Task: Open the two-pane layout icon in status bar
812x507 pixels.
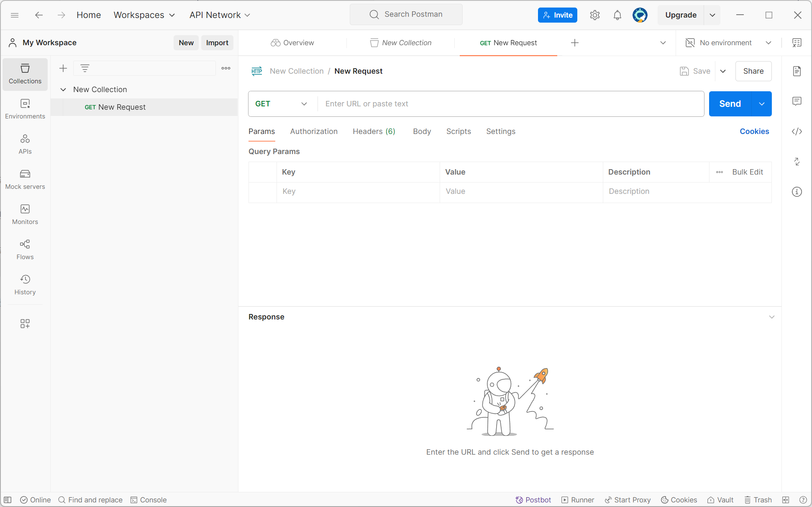Action: (x=786, y=500)
